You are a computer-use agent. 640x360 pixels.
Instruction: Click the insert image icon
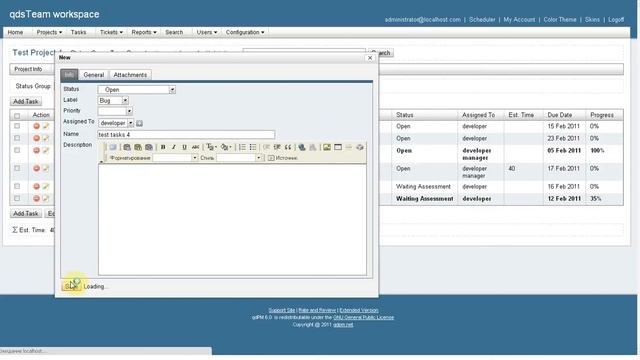327,147
